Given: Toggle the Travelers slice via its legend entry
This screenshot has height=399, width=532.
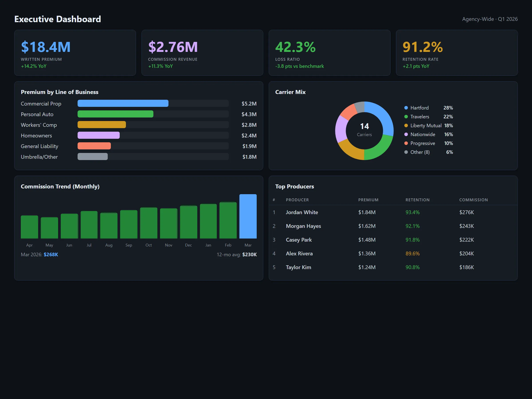Looking at the screenshot, I should 419,117.
